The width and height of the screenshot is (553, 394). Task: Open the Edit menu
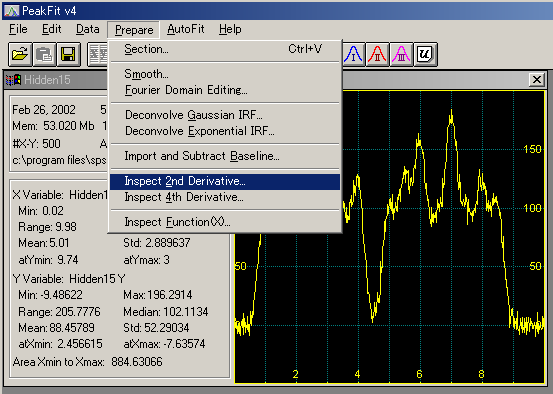(x=51, y=29)
